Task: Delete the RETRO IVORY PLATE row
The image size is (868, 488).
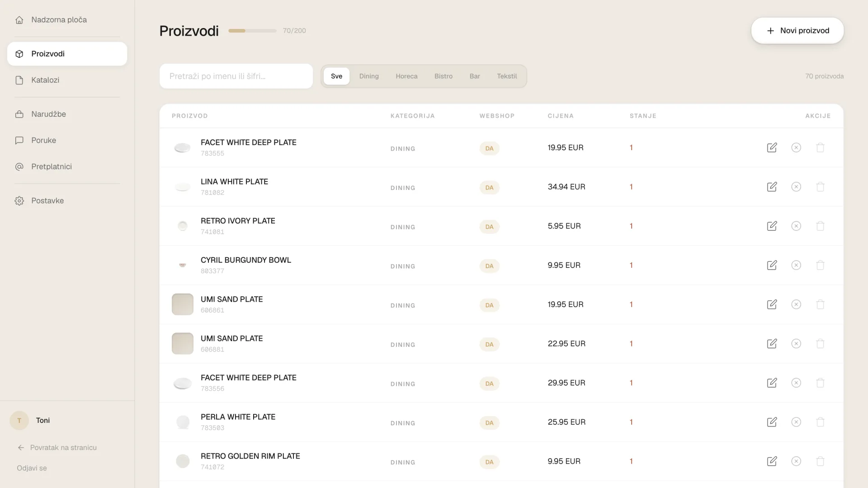Action: click(820, 226)
